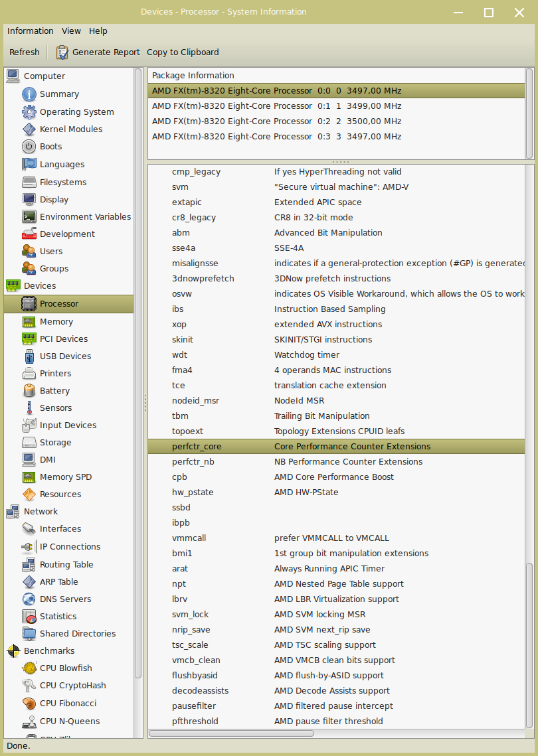The image size is (538, 756).
Task: Select the first processor row 0:0
Action: 336,91
